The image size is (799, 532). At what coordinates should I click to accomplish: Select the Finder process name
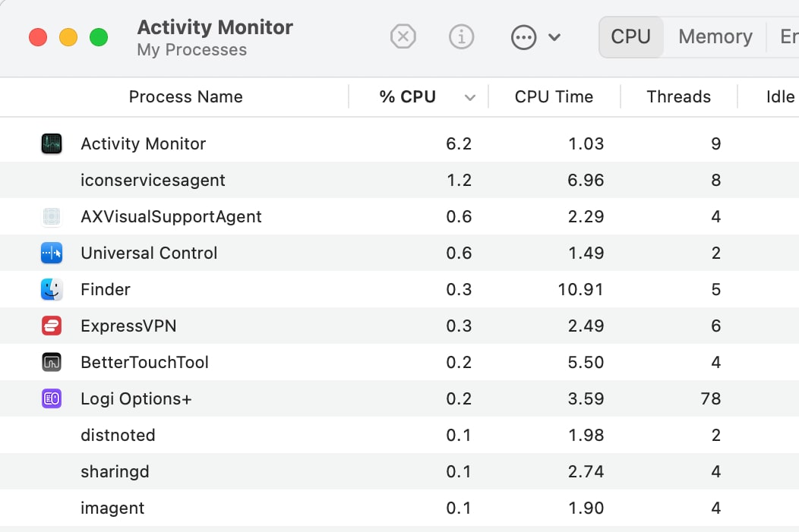[x=106, y=289]
